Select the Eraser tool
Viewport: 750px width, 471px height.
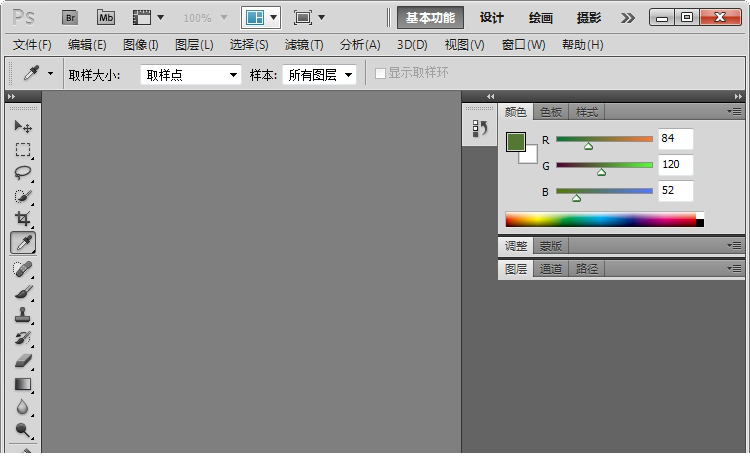point(22,361)
